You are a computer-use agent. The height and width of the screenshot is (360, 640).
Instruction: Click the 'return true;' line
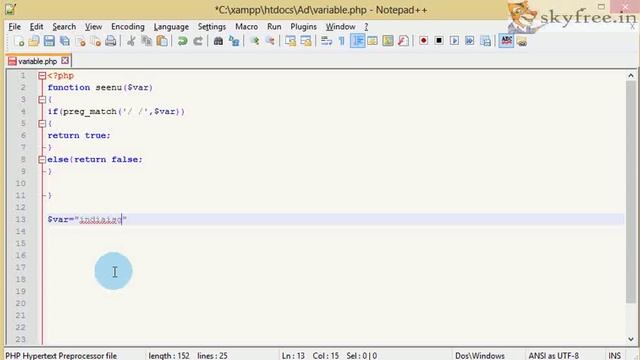click(79, 136)
